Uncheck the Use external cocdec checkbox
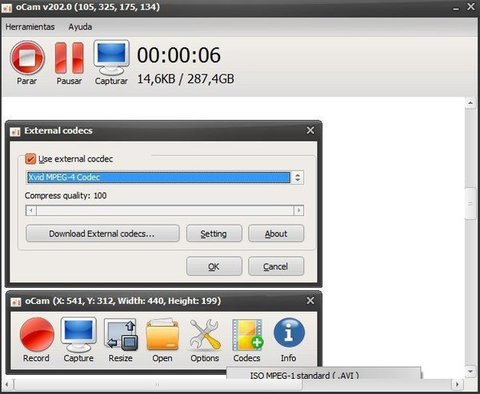The width and height of the screenshot is (480, 394). 30,159
